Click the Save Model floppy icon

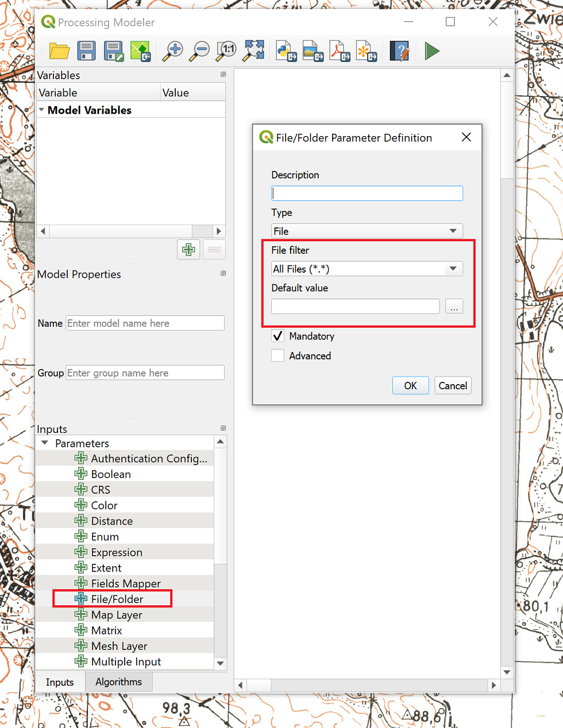pos(86,51)
